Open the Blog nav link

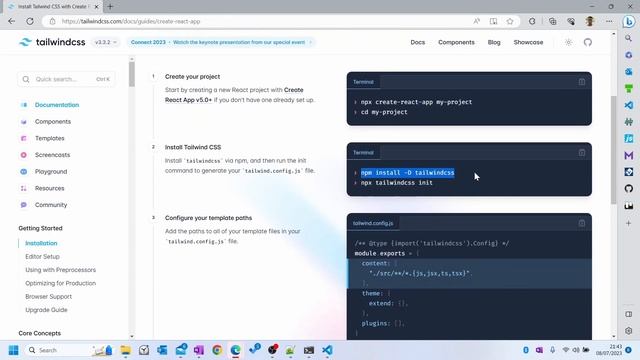(494, 42)
